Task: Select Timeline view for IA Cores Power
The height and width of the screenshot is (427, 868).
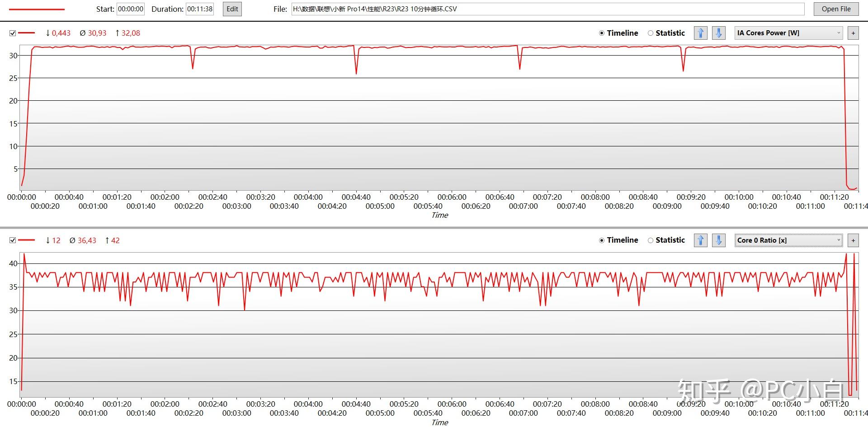Action: pos(618,33)
